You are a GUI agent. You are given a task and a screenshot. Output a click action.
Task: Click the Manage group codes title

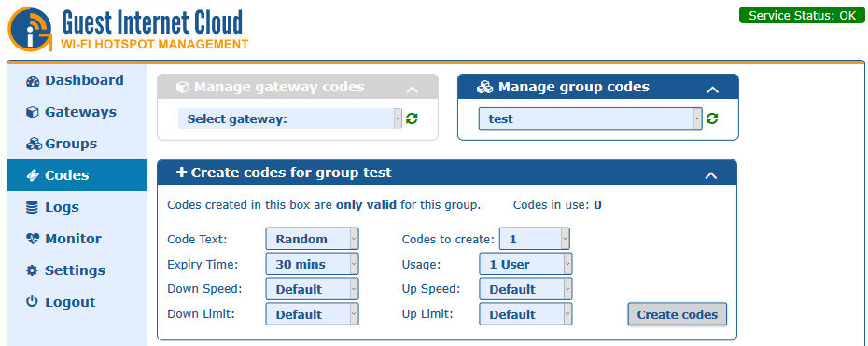(x=574, y=87)
